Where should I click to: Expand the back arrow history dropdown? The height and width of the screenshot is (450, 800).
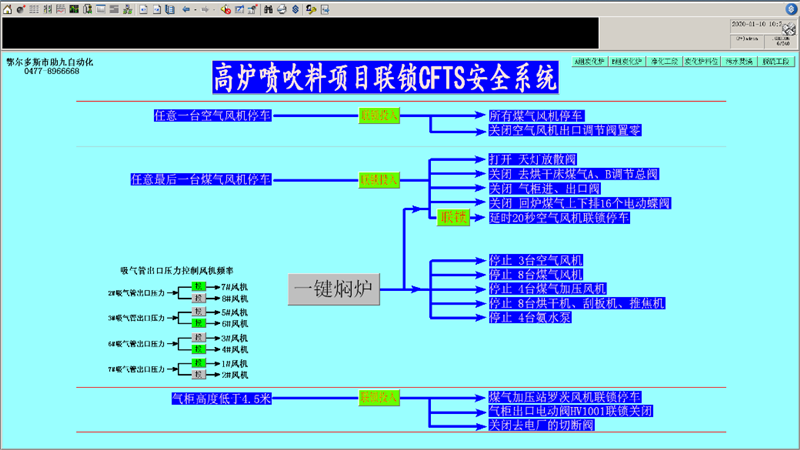coord(195,10)
